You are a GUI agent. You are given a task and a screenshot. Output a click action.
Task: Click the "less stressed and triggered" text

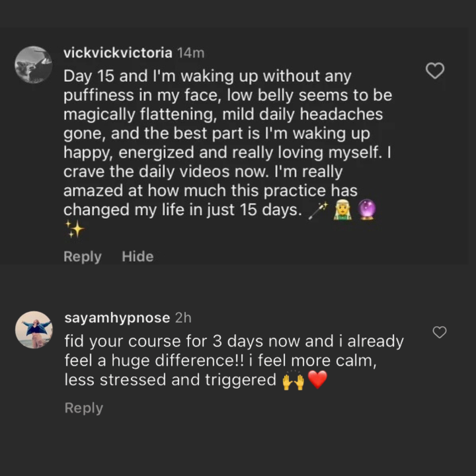[x=170, y=380]
